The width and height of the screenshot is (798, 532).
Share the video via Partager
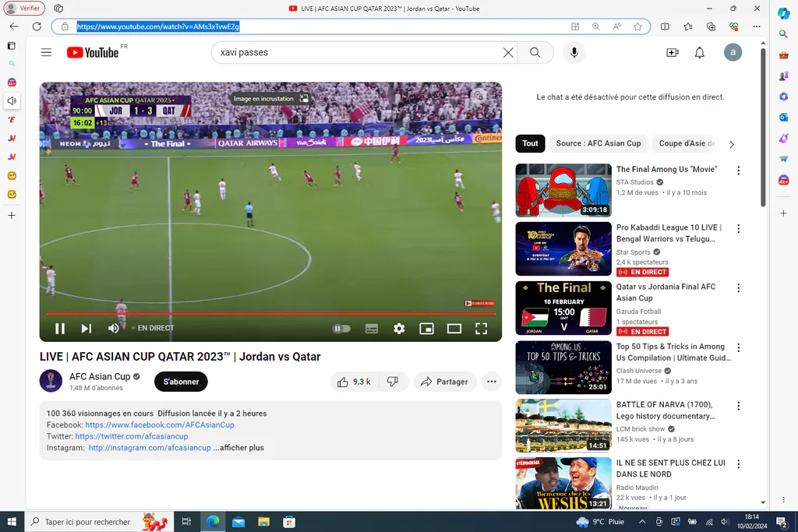tap(444, 382)
